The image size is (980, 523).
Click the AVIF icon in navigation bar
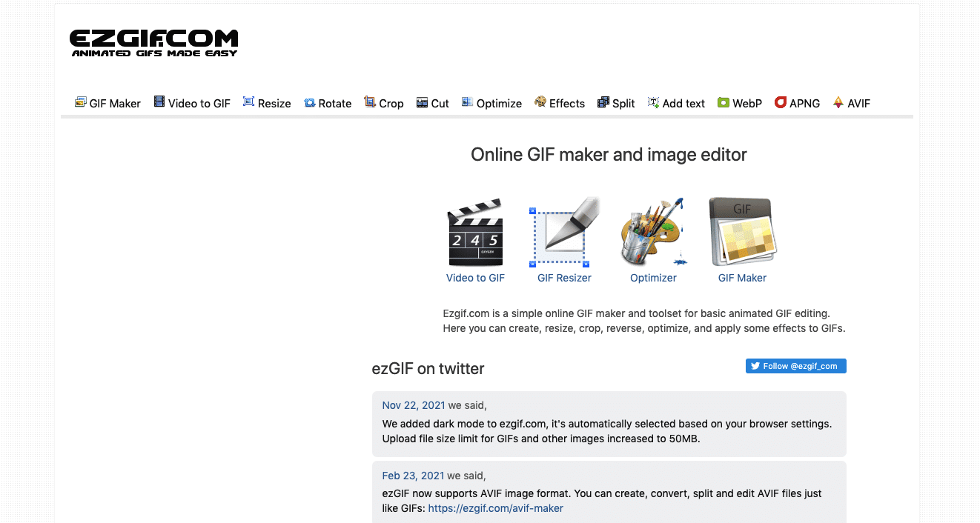(839, 102)
